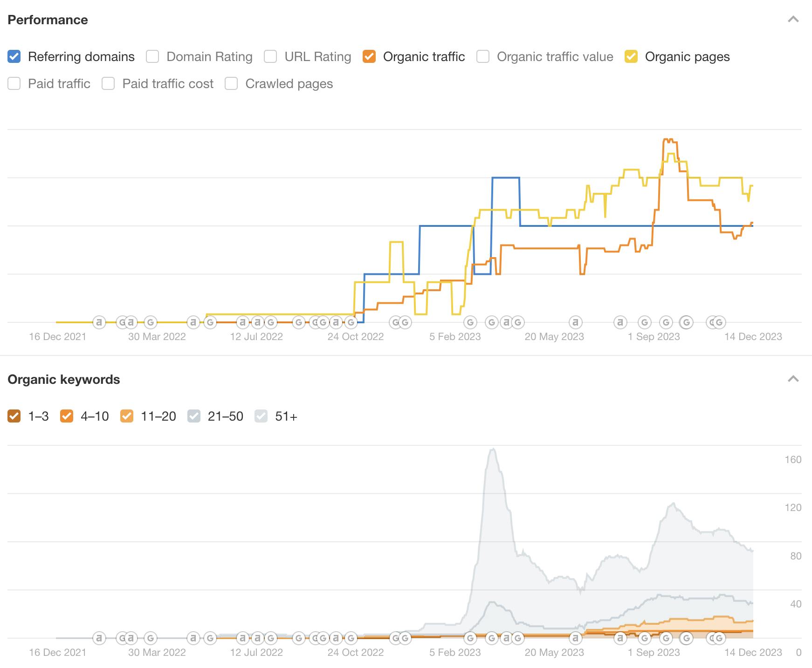Collapse the Performance section

[x=793, y=20]
